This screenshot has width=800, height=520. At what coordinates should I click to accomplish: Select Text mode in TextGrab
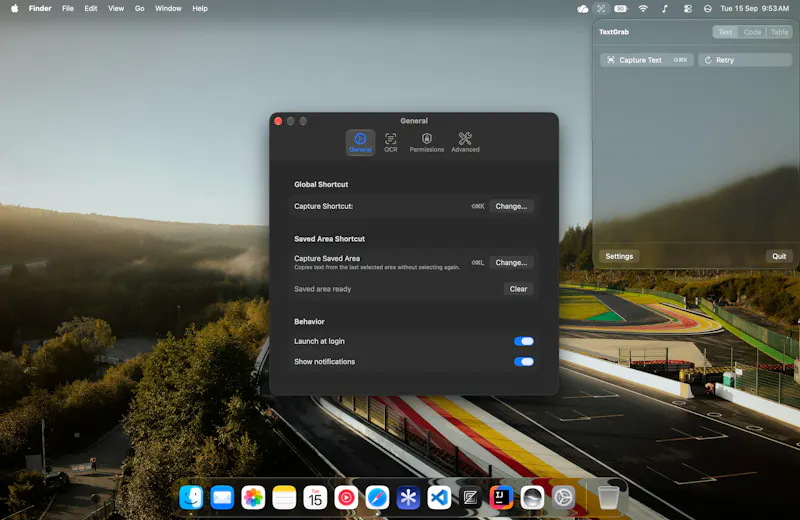click(x=726, y=32)
